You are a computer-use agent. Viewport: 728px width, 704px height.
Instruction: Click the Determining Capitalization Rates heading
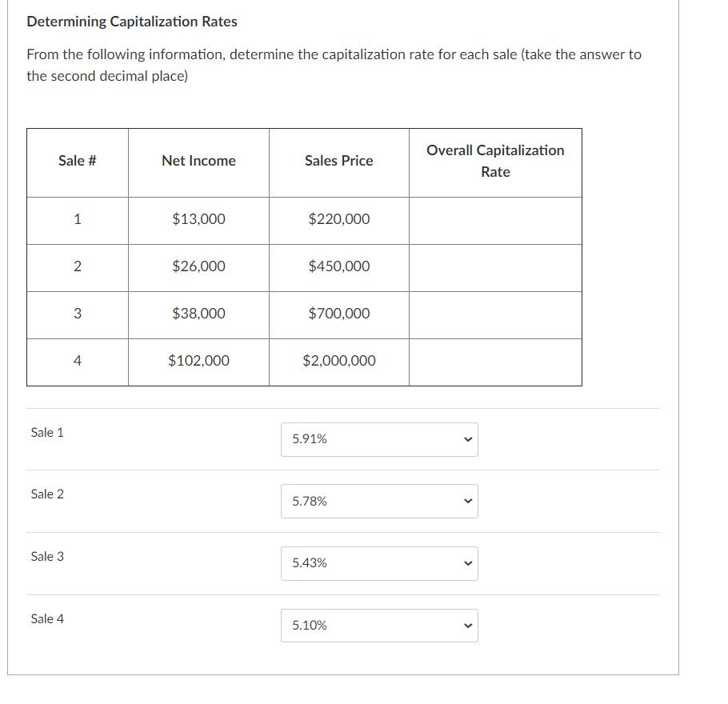click(131, 22)
